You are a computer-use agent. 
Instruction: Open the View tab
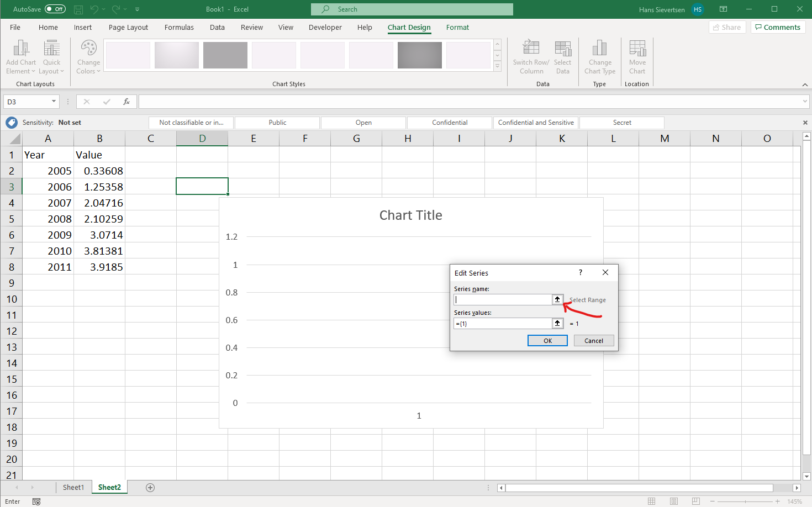[286, 27]
